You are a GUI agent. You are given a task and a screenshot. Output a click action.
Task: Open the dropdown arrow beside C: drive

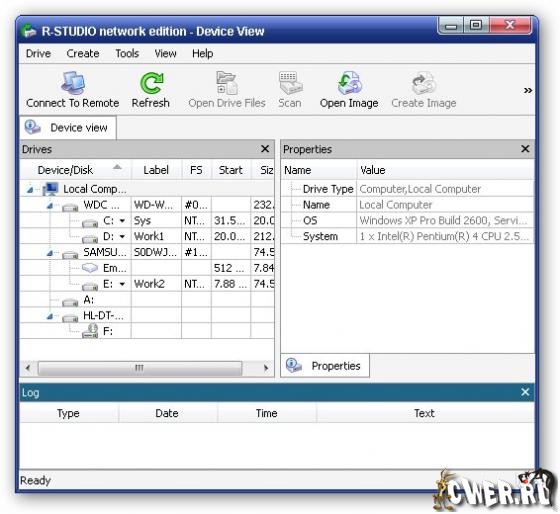[x=122, y=221]
